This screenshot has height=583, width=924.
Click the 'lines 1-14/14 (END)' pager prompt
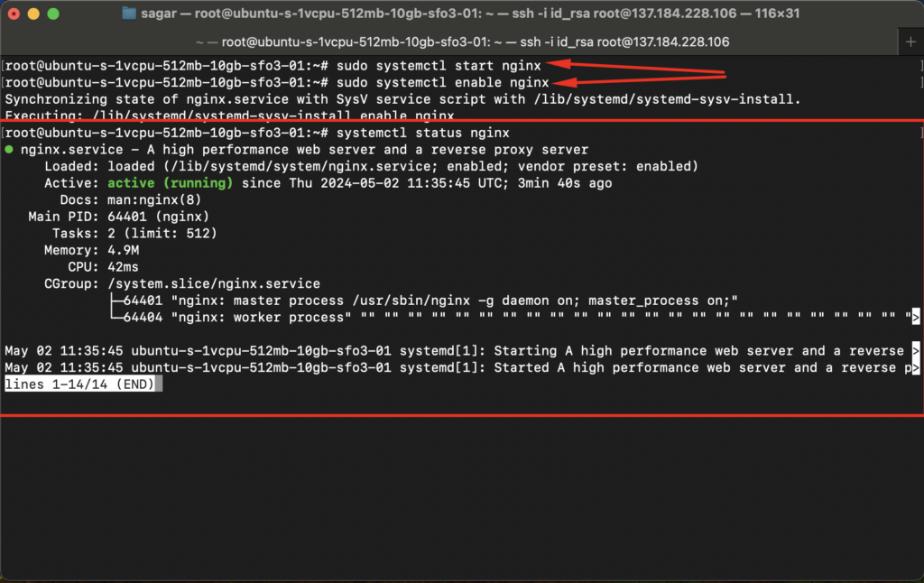(80, 384)
